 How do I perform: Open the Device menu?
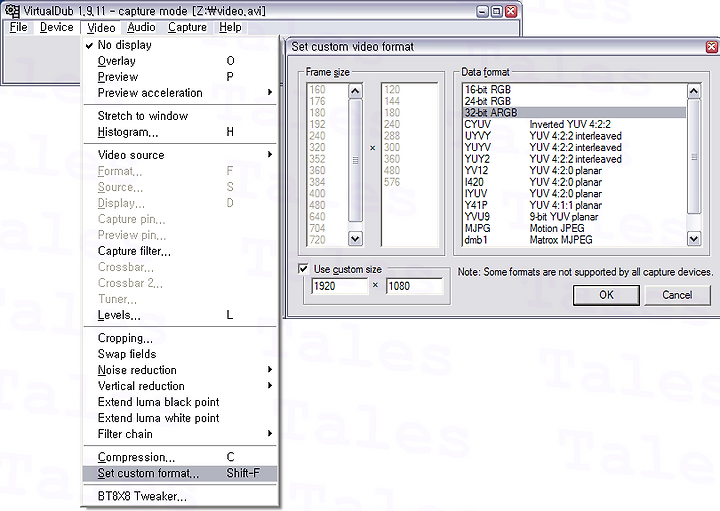pyautogui.click(x=56, y=28)
